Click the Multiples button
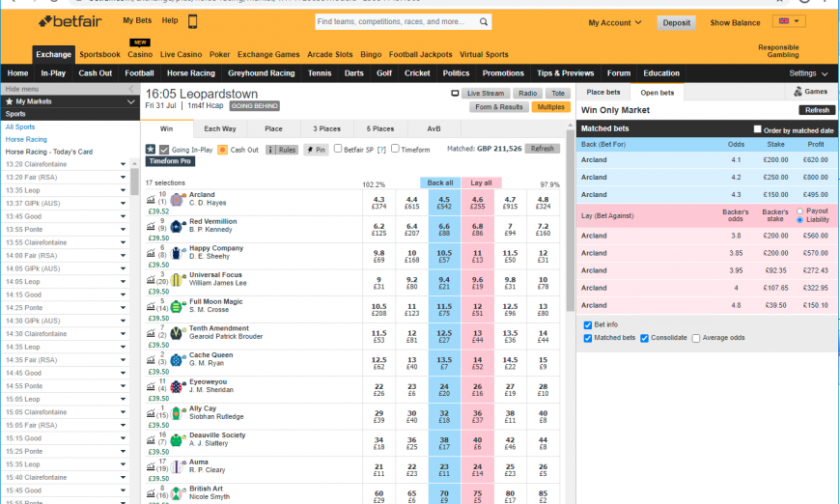 click(550, 107)
